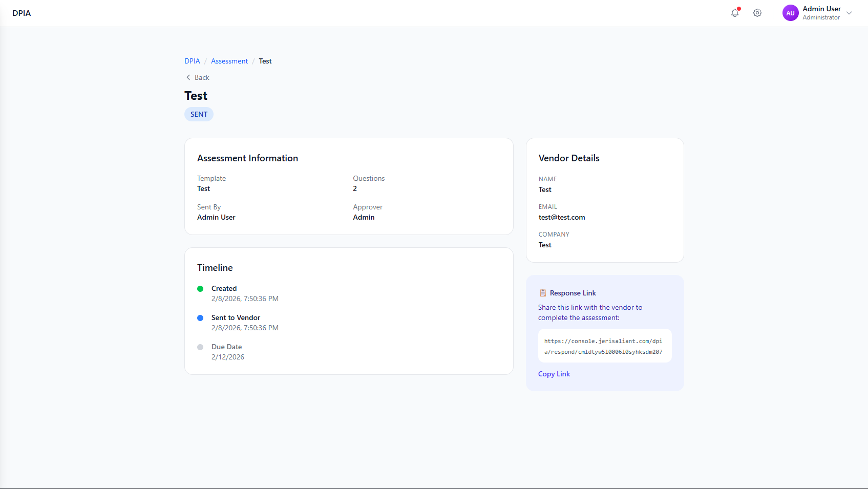The width and height of the screenshot is (868, 489).
Task: Click the Admin User name in header
Action: click(x=821, y=9)
